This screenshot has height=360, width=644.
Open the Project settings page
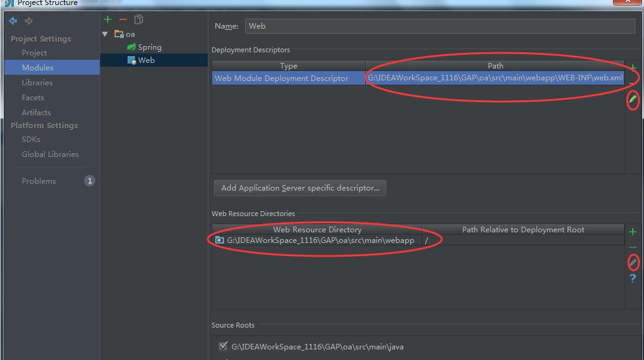click(x=34, y=53)
